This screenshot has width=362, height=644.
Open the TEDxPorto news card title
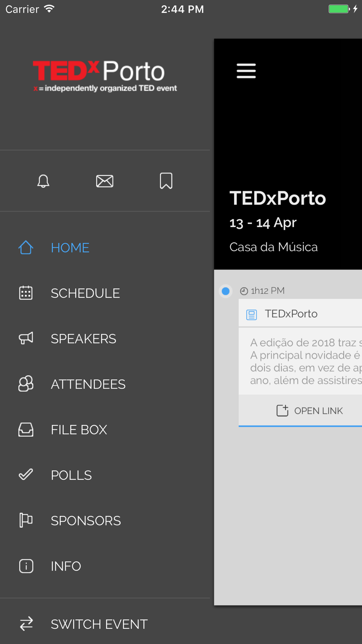tap(291, 314)
